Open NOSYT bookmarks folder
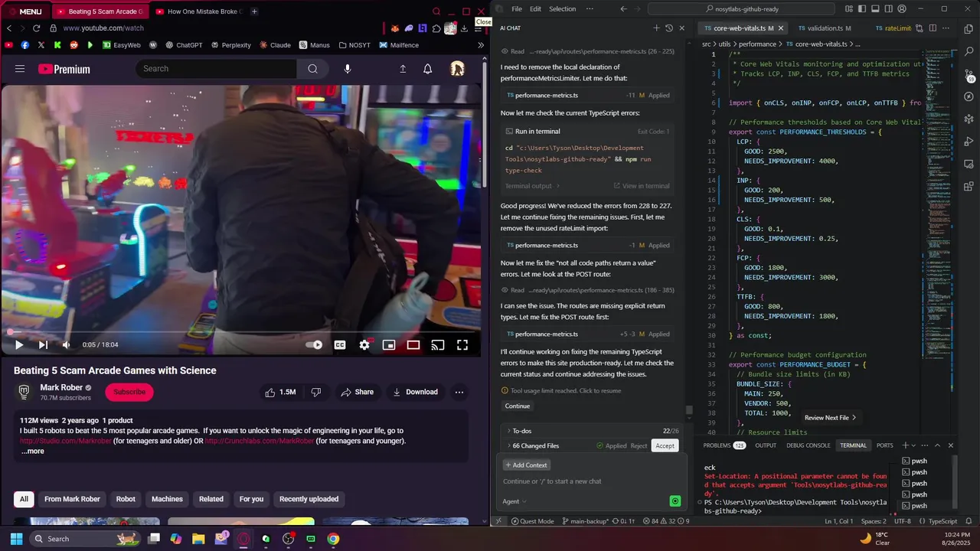Screen dimensions: 980x551 (x=354, y=45)
